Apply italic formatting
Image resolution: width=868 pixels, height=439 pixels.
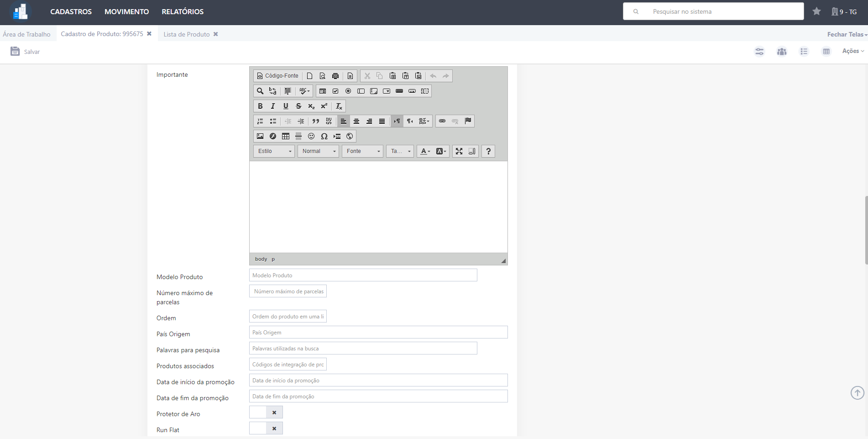click(273, 106)
